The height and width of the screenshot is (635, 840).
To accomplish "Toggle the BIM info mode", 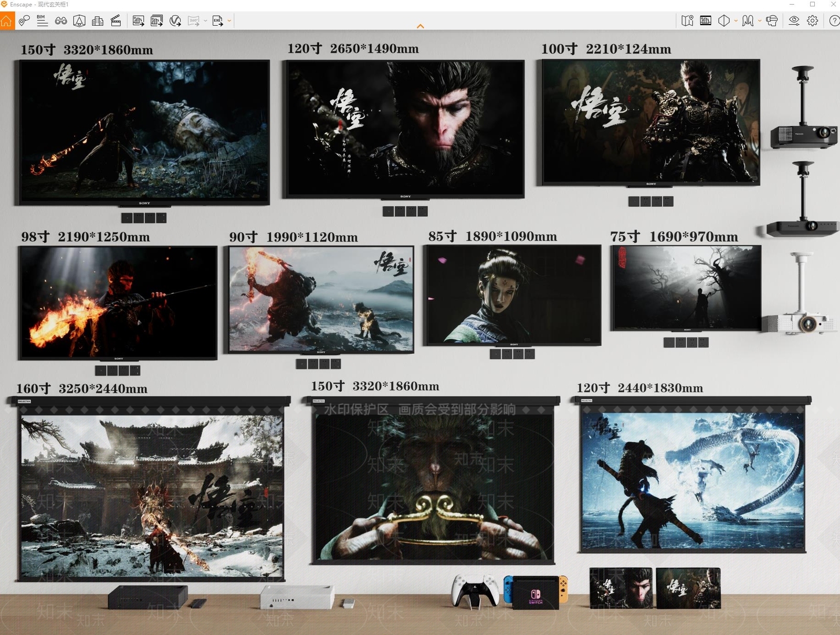I will point(43,21).
